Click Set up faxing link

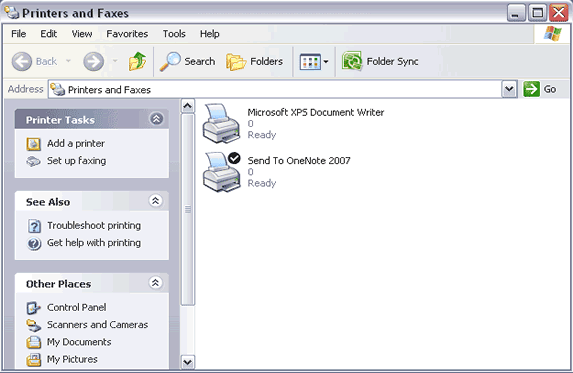76,161
